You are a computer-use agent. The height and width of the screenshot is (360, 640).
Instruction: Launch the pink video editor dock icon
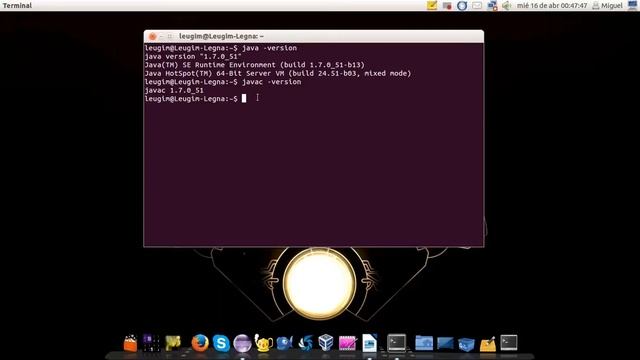tap(347, 343)
